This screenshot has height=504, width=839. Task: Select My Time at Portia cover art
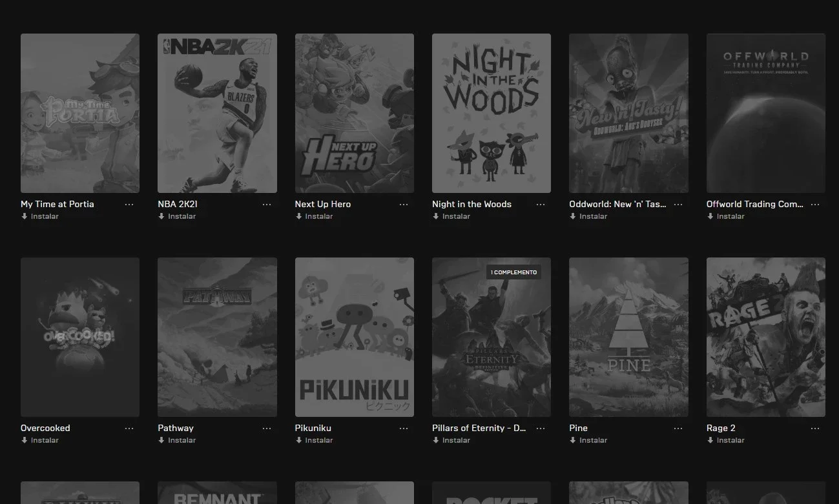(80, 113)
